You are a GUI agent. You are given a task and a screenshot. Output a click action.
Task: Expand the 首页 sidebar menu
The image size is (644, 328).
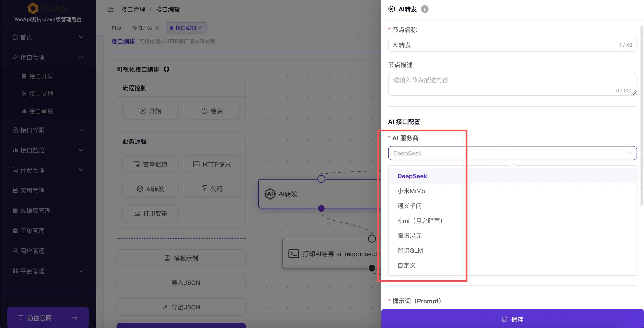click(48, 37)
